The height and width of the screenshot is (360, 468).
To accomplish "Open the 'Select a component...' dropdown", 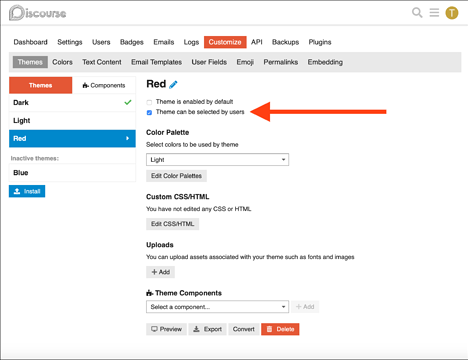I will pyautogui.click(x=217, y=307).
